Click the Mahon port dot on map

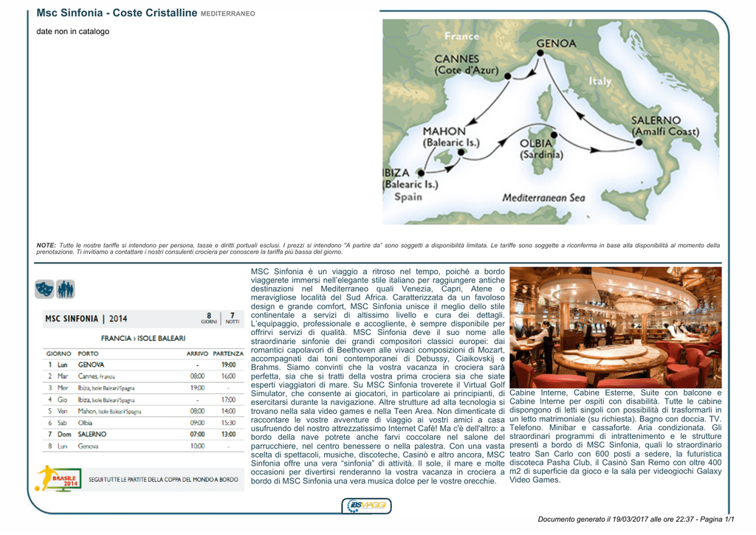pyautogui.click(x=461, y=152)
